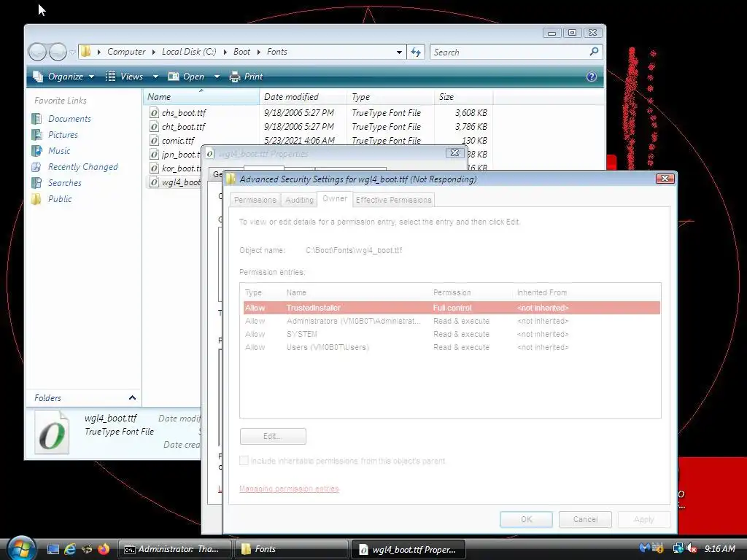Click Show Desktop quick launch icon
This screenshot has width=747, height=560.
coord(53,549)
